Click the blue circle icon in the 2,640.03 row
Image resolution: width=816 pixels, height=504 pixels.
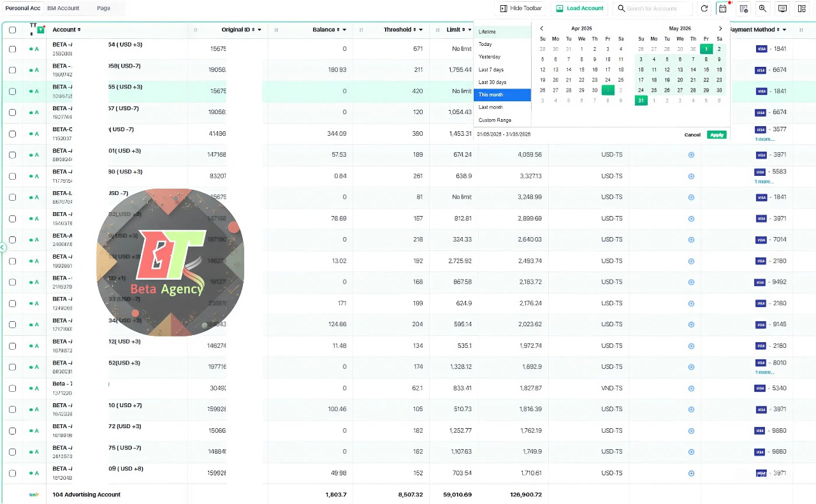691,240
